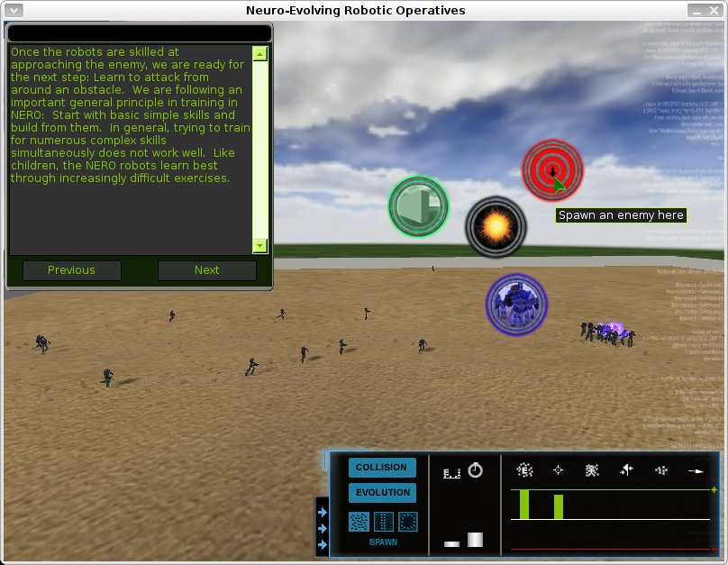Click the scattered dots avoid fire icon
The height and width of the screenshot is (565, 728).
(x=592, y=470)
